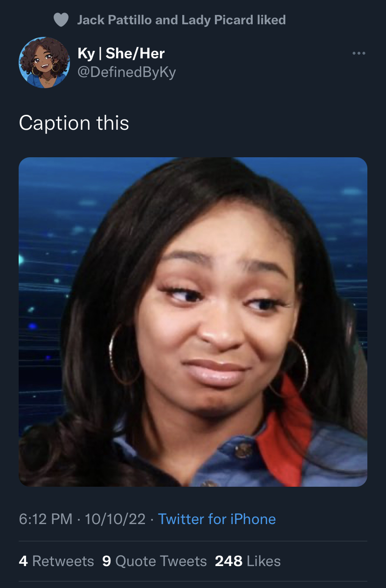The height and width of the screenshot is (588, 386).
Task: View the 9 Quote Tweets list
Action: click(154, 561)
